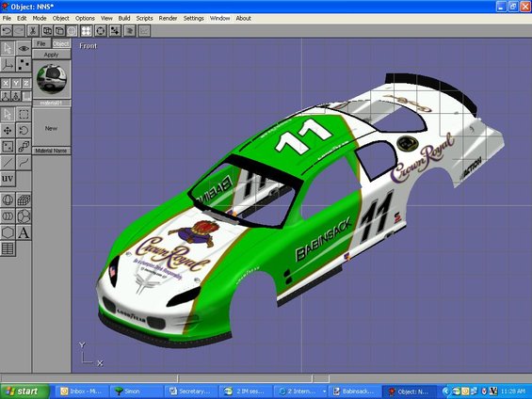532x399 pixels.
Task: Select the flat shaded view toolbar icon
Action: 59,31
